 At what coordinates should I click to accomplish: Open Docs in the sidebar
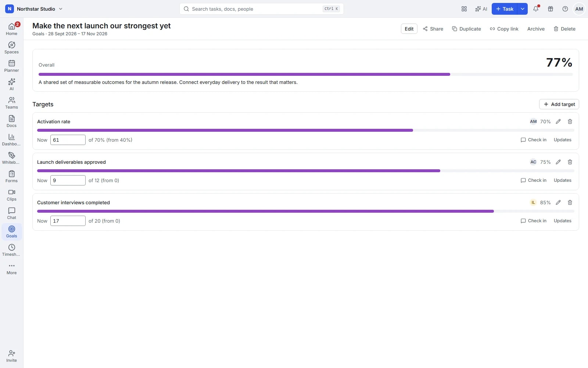point(11,121)
